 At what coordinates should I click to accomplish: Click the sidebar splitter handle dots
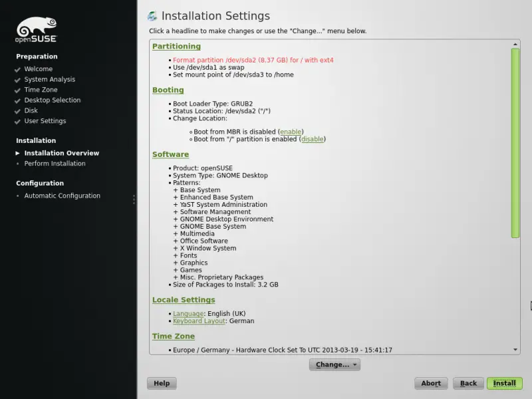point(134,199)
